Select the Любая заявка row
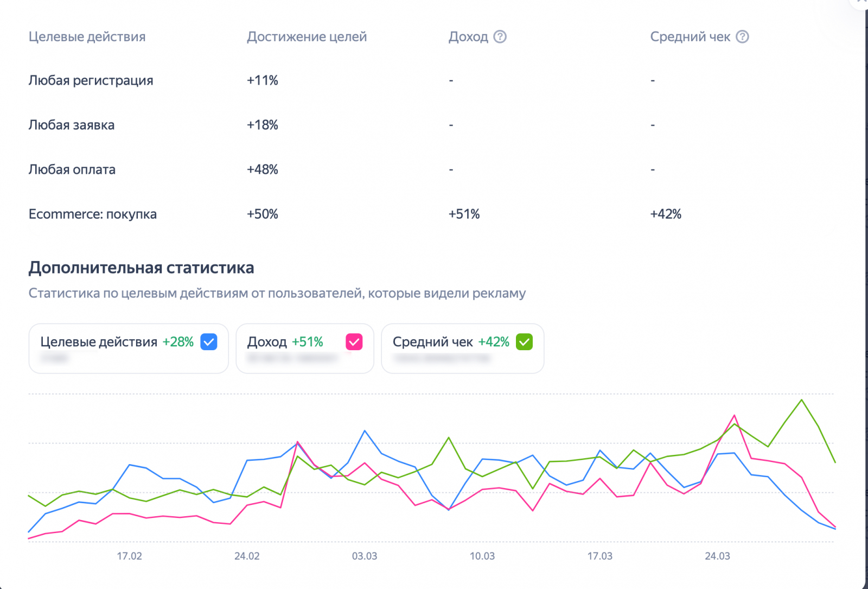This screenshot has height=589, width=868. click(71, 125)
